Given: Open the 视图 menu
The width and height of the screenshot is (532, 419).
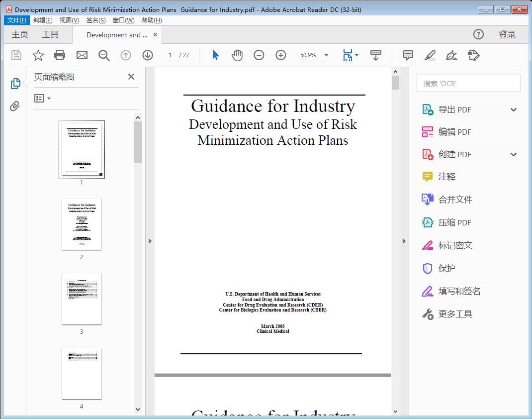Looking at the screenshot, I should pos(69,20).
